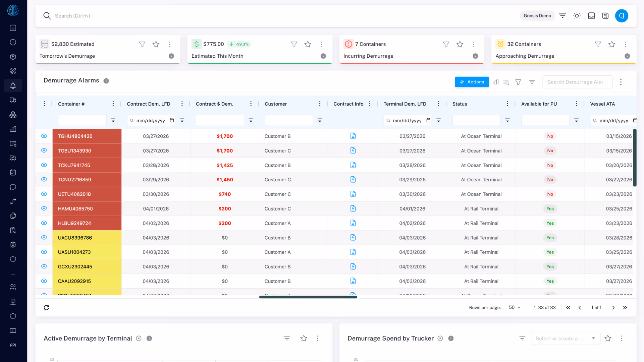Screen dimensions: 644x362
Task: Open Customer column menu
Action: tap(320, 104)
